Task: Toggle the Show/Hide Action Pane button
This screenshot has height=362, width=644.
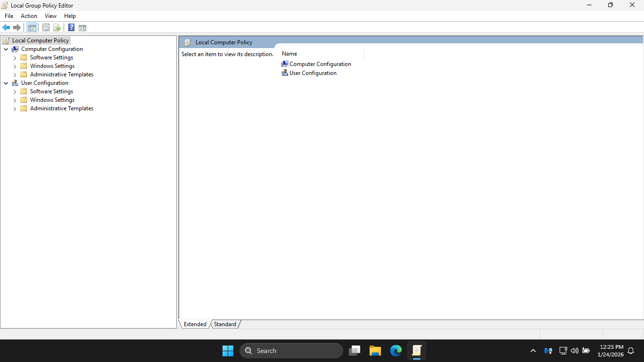Action: point(83,28)
